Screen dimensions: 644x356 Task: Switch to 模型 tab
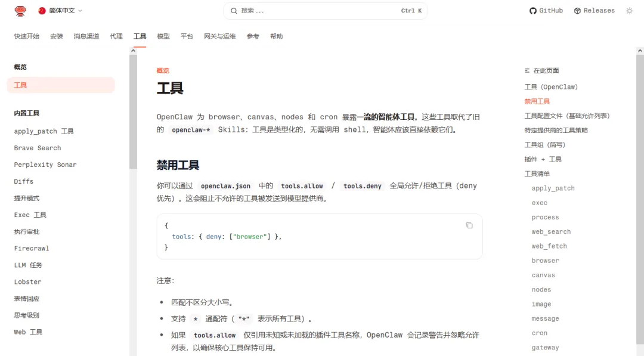tap(163, 36)
